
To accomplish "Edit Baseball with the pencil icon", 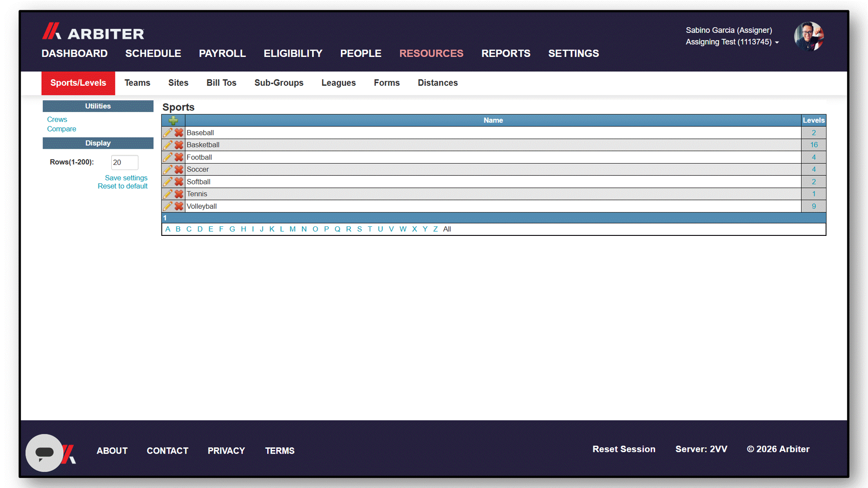I will point(168,133).
